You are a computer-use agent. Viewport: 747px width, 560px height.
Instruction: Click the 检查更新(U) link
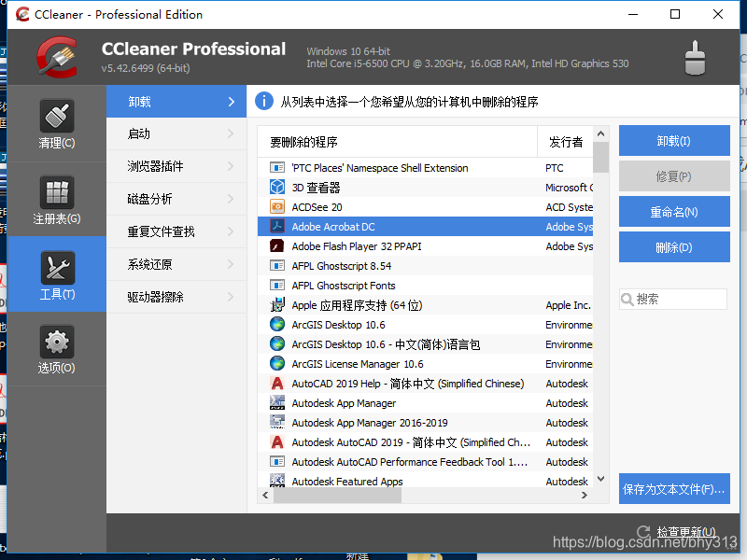(x=686, y=531)
